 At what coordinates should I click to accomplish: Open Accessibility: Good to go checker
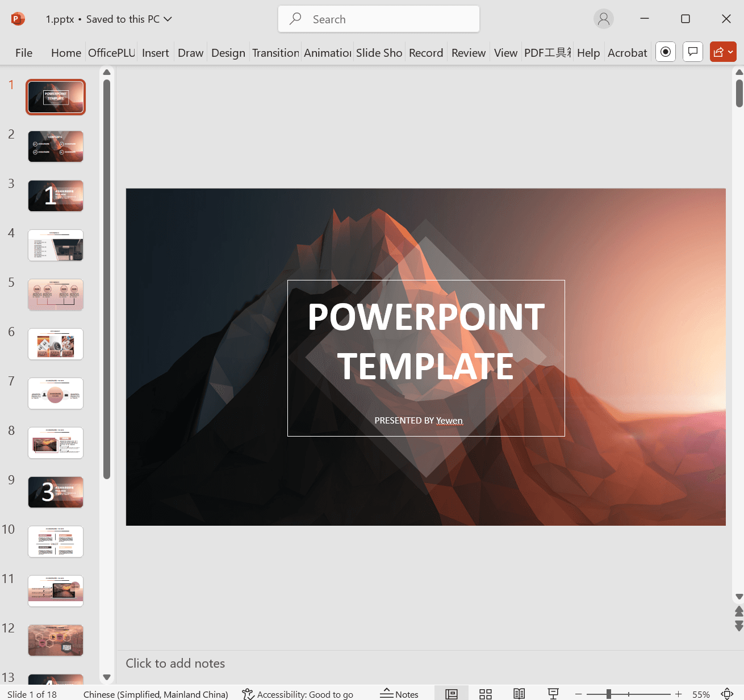pos(298,694)
